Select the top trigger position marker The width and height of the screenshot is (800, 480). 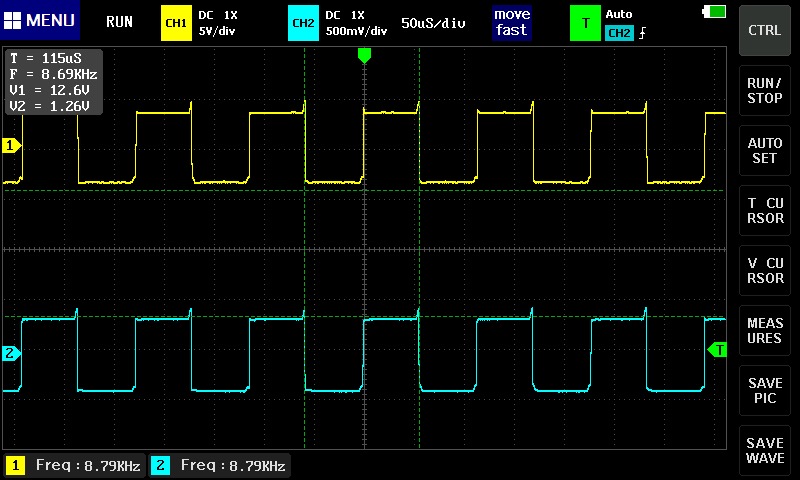(x=364, y=56)
